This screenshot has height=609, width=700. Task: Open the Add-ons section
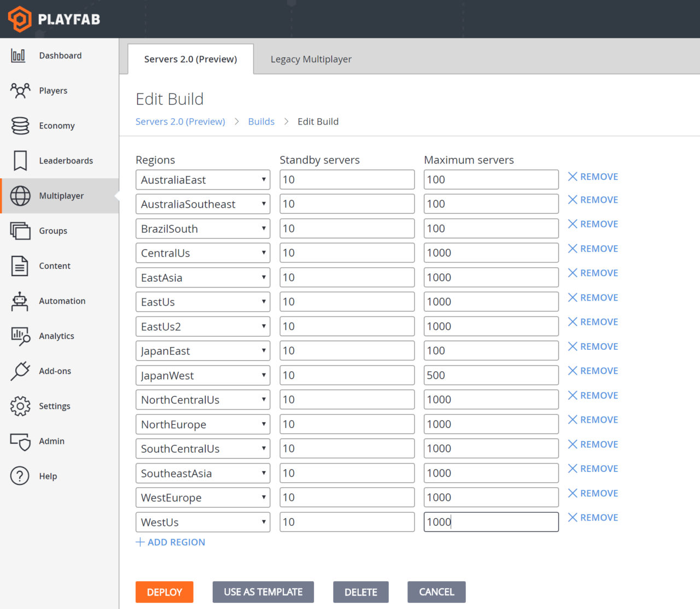[55, 371]
